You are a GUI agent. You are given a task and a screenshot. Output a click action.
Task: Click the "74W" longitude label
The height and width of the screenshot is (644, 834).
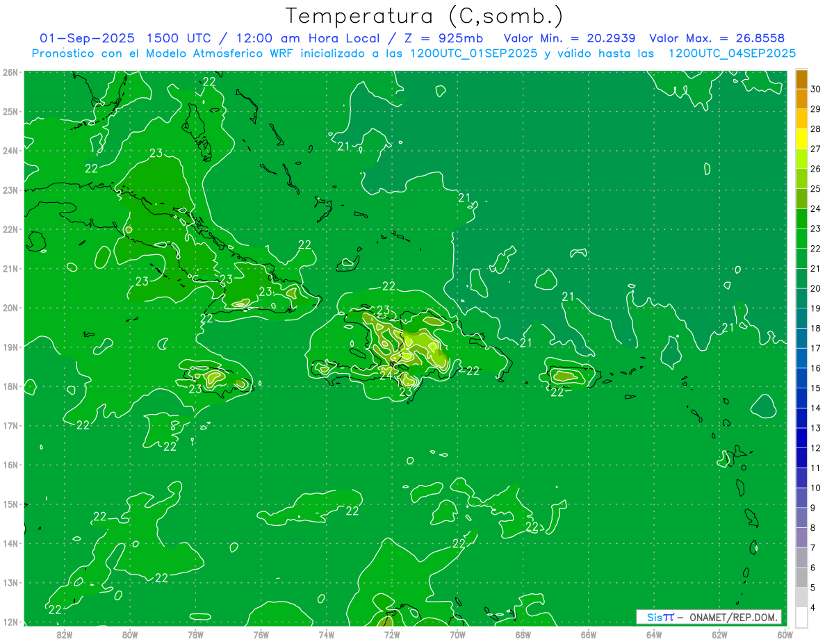(x=326, y=634)
